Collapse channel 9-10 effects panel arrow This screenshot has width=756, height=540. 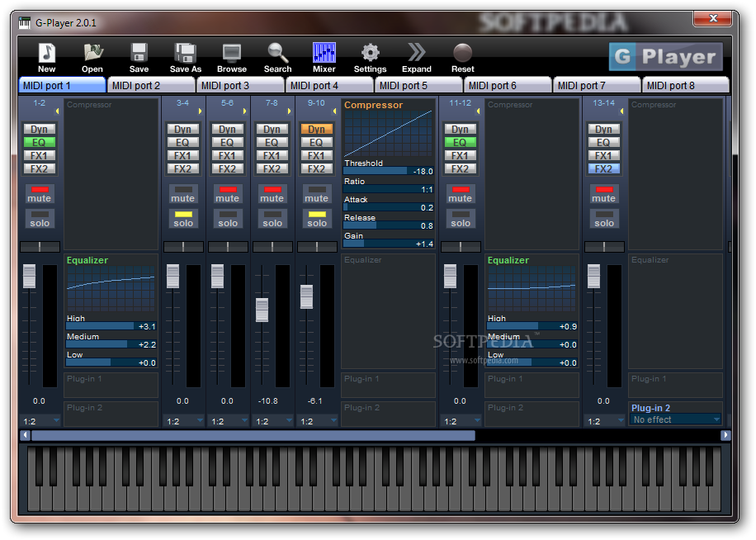pyautogui.click(x=334, y=111)
